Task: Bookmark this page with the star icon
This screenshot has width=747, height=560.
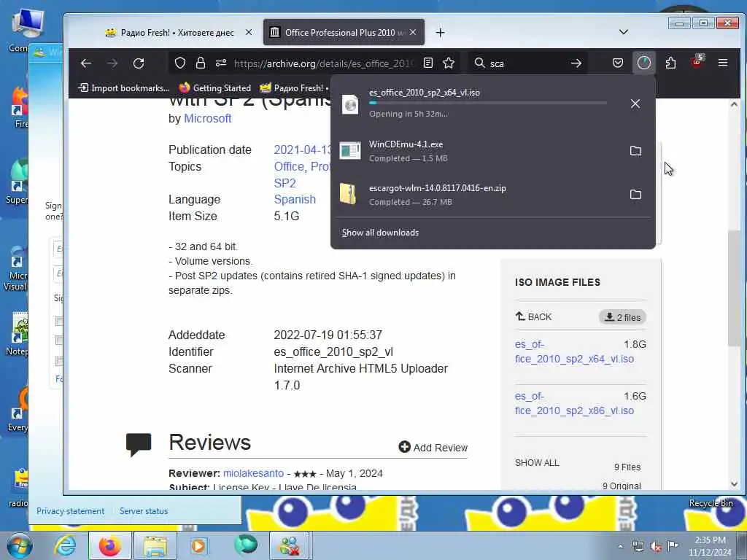Action: (x=449, y=63)
